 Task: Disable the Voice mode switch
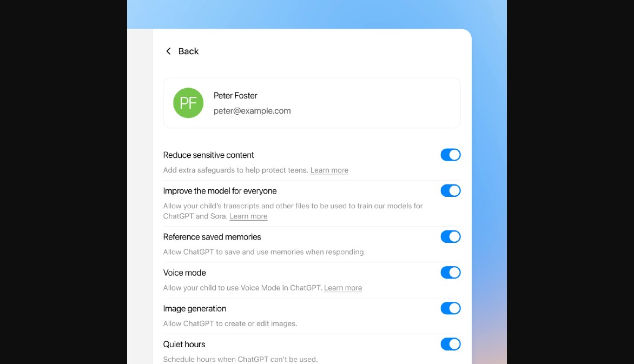451,273
